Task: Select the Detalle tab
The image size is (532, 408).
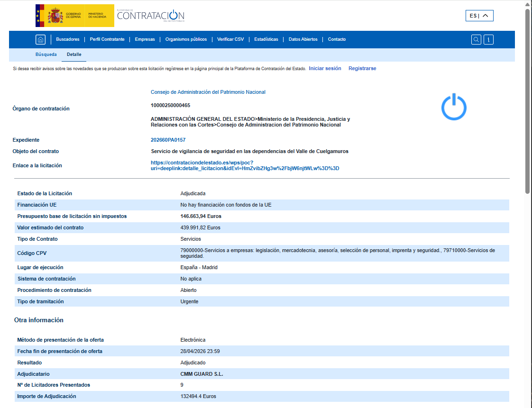Action: point(74,54)
